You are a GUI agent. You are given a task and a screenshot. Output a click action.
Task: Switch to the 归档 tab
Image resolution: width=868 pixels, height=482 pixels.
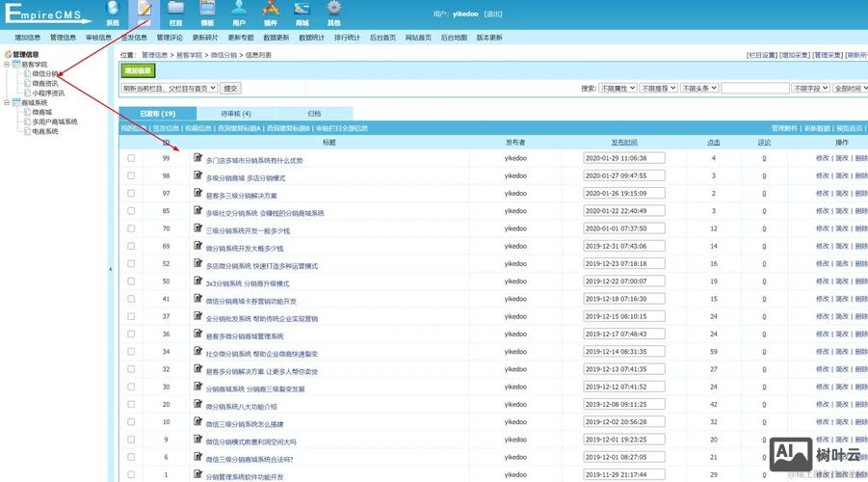tap(314, 114)
